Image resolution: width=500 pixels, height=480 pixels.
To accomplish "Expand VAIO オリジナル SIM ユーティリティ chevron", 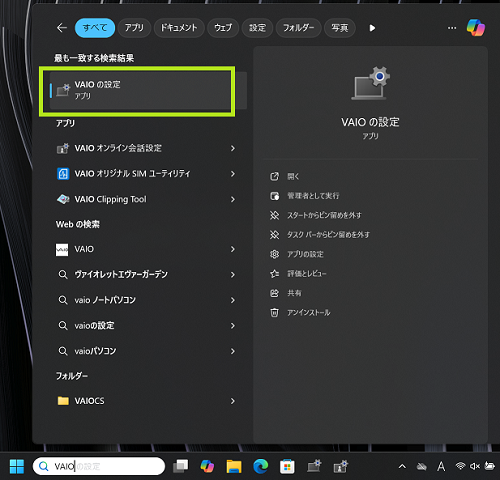I will coord(233,174).
